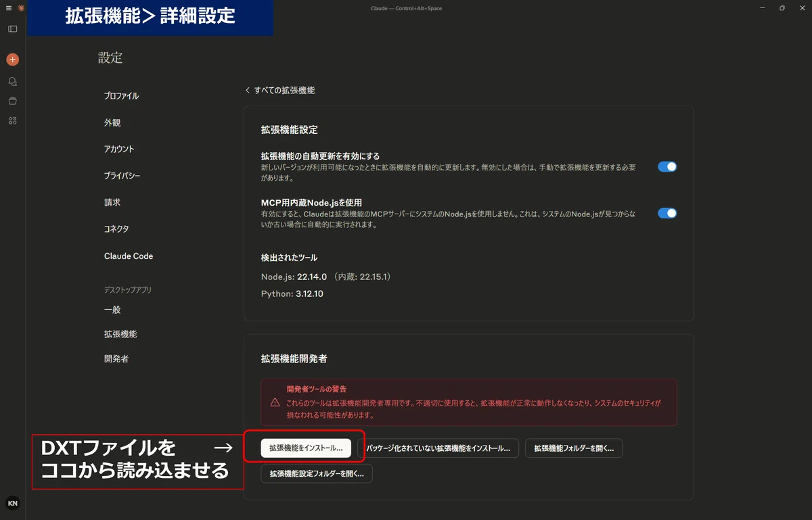Open 開発者 settings section
The image size is (812, 520).
click(116, 359)
